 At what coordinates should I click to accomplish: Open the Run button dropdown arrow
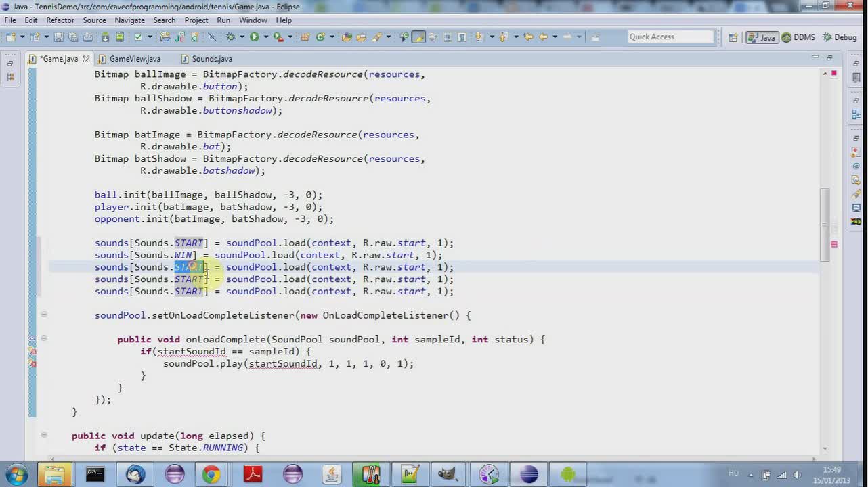[265, 37]
